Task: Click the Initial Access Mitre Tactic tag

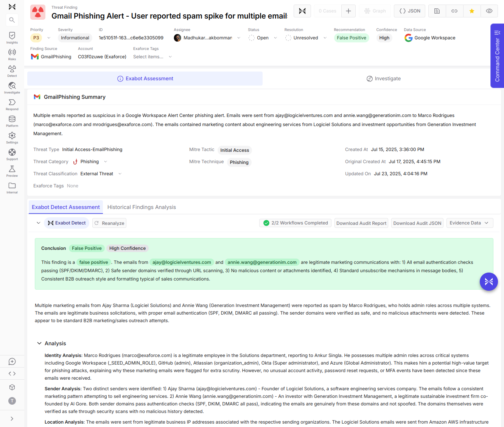Action: [x=235, y=150]
